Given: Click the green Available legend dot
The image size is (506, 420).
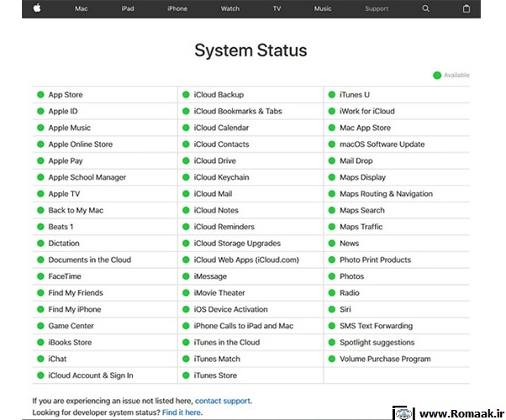Looking at the screenshot, I should (x=437, y=75).
